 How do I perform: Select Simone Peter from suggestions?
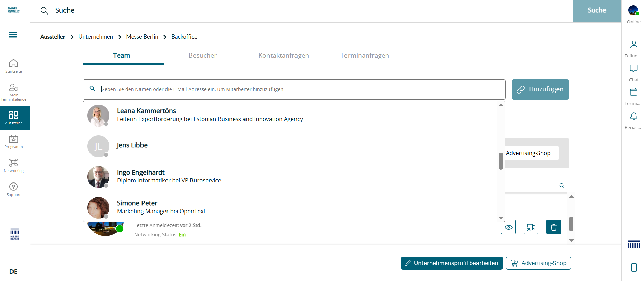pos(290,207)
